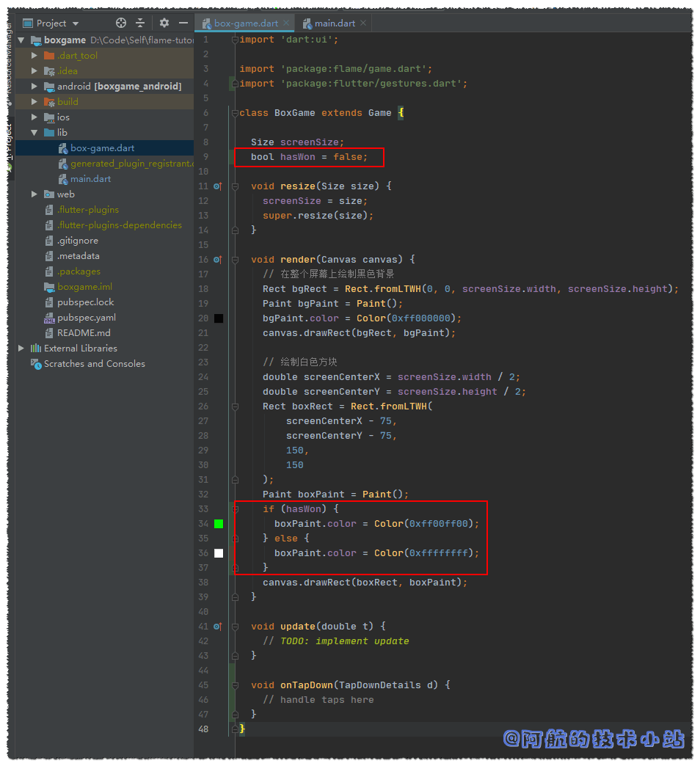Click the override marker beside update method
This screenshot has height=766, width=700.
[x=217, y=627]
